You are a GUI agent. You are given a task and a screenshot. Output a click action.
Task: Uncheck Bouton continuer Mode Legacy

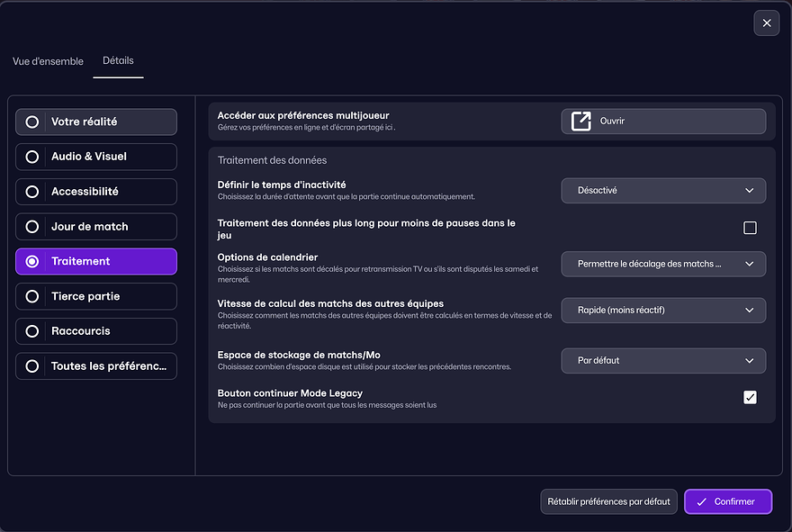coord(750,397)
